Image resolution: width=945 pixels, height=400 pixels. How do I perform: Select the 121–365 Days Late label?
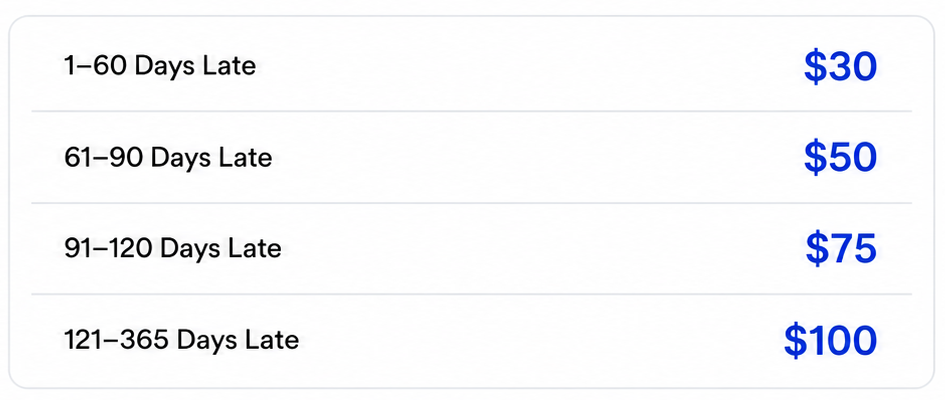coord(181,340)
